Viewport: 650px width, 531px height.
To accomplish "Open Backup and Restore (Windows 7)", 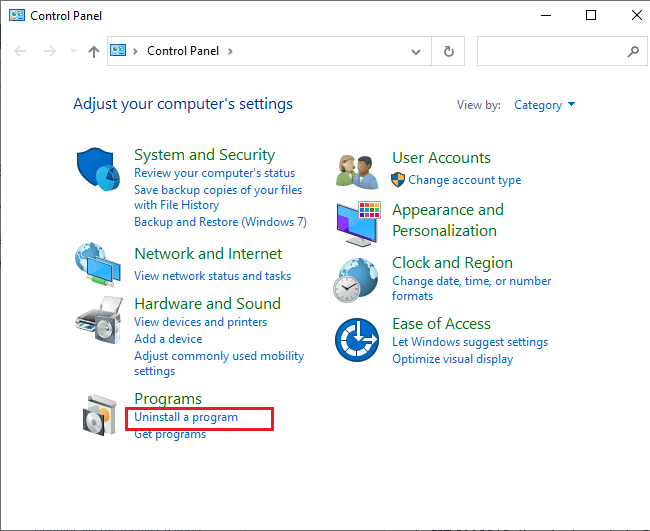I will coord(221,222).
